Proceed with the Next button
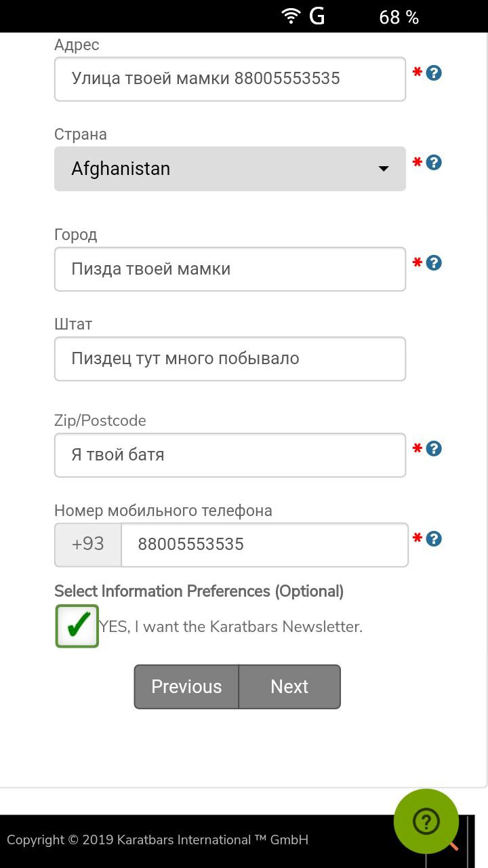 point(289,687)
